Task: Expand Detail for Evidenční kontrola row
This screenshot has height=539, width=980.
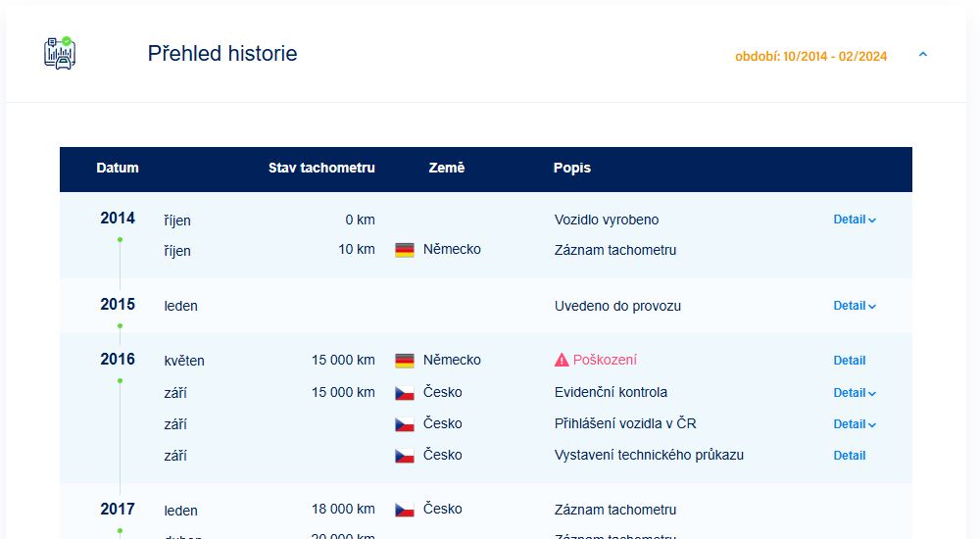Action: (855, 393)
